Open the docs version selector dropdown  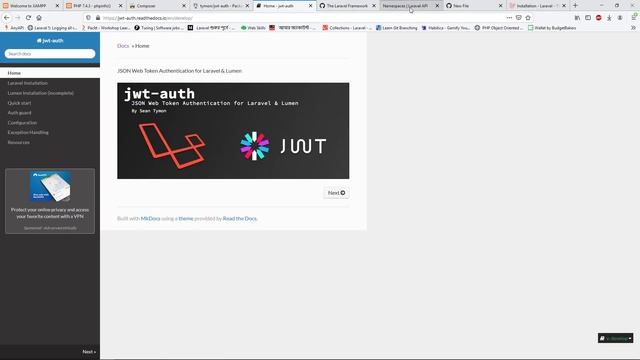(616, 338)
